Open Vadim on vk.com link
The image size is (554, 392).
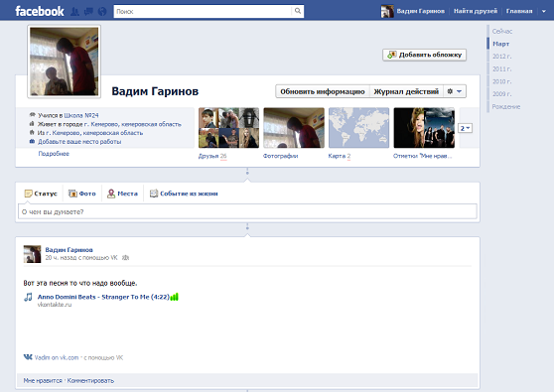tap(57, 357)
